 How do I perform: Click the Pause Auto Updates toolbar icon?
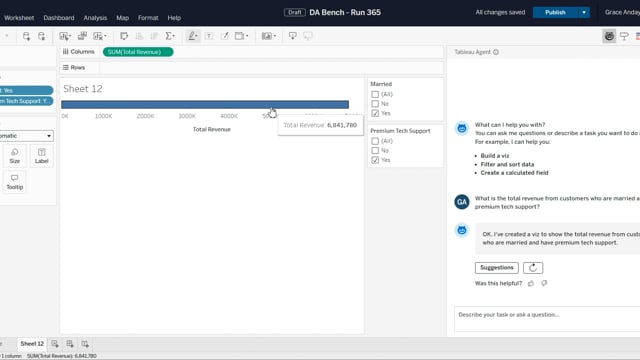[x=42, y=36]
